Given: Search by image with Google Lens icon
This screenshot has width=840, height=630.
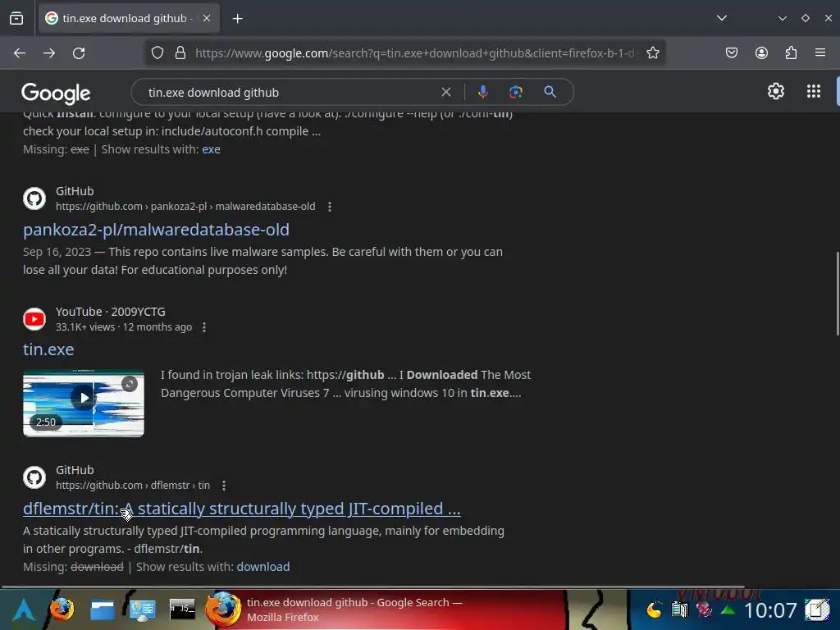Looking at the screenshot, I should pyautogui.click(x=516, y=92).
